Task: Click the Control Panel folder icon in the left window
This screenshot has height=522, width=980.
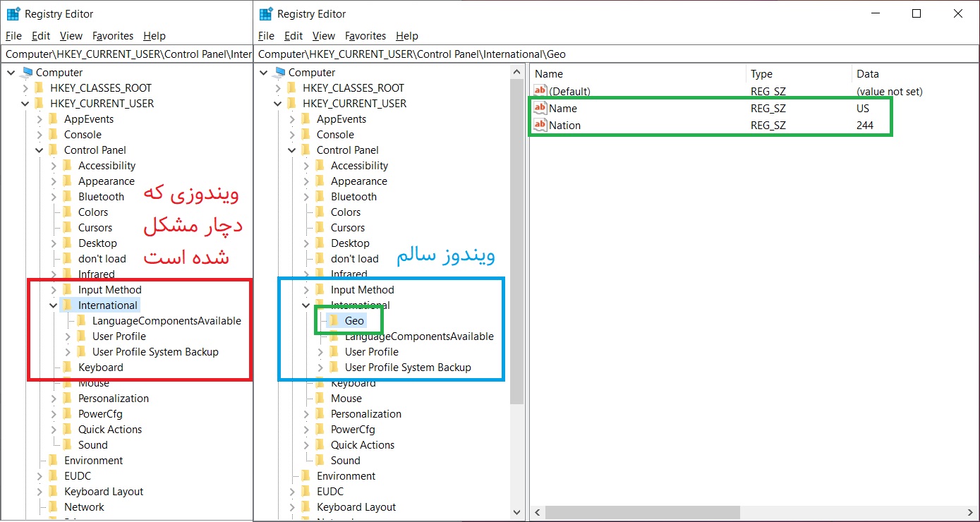Action: (x=54, y=150)
